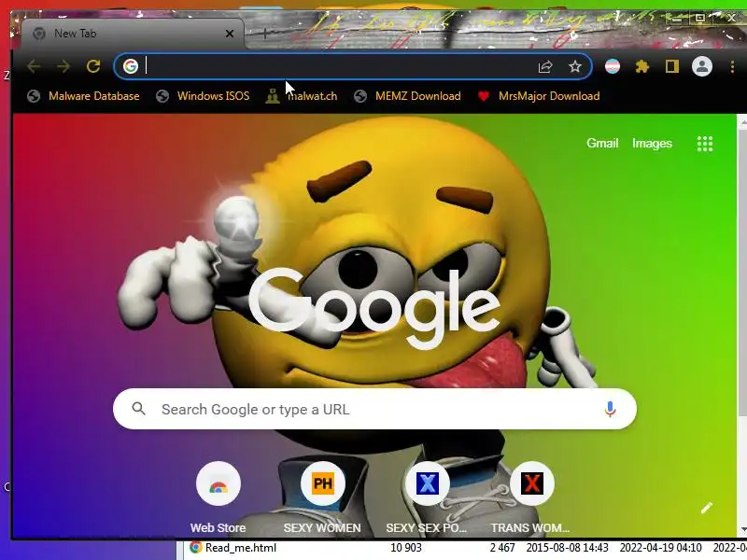Click the browser forward arrow
The width and height of the screenshot is (747, 560).
(63, 66)
